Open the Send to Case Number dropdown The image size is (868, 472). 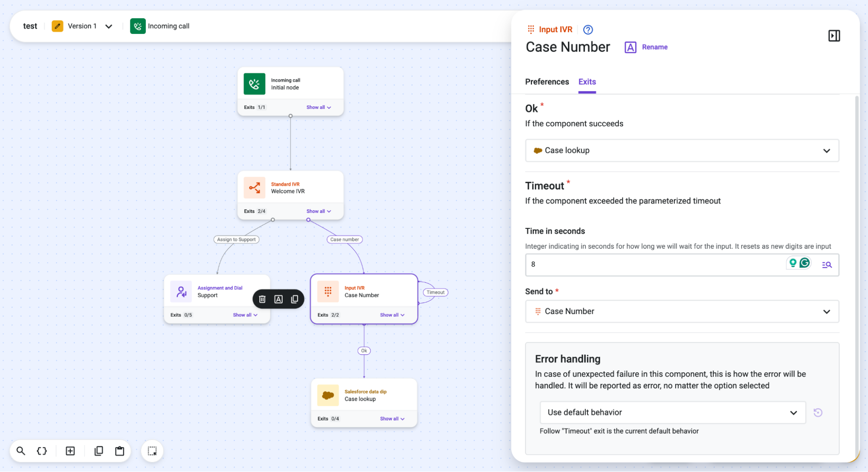pos(682,311)
